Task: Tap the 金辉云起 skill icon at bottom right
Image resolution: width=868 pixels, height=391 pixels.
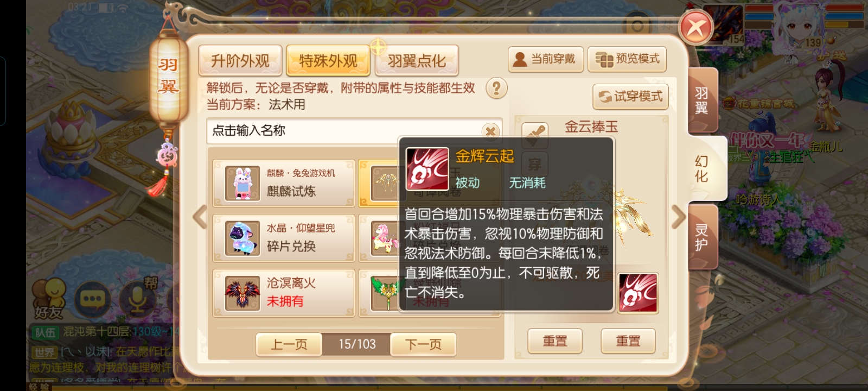Action: tap(638, 293)
